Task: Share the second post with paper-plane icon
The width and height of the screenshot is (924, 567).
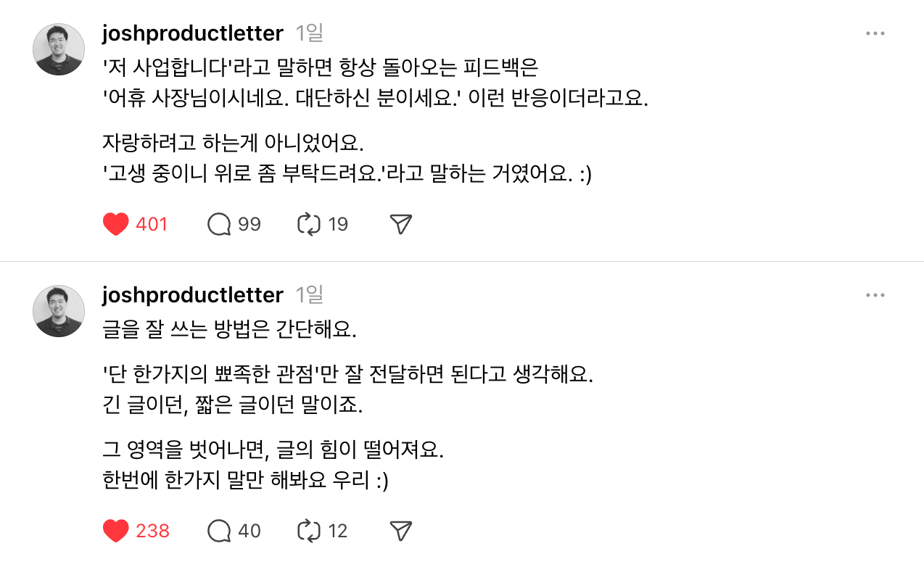Action: 401,531
